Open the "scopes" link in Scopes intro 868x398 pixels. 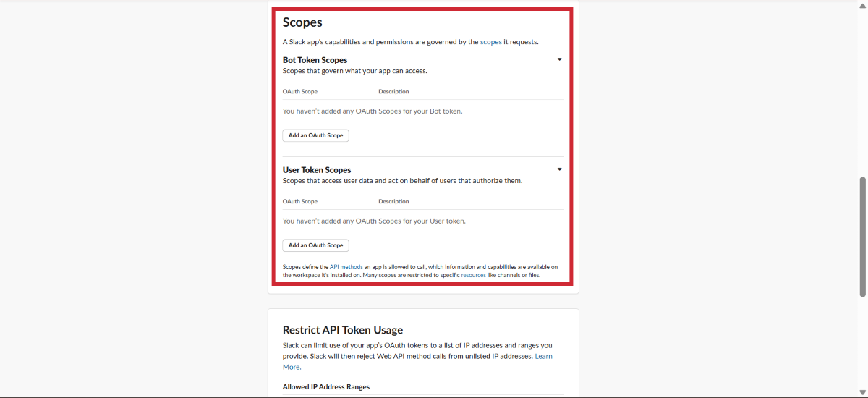tap(490, 42)
